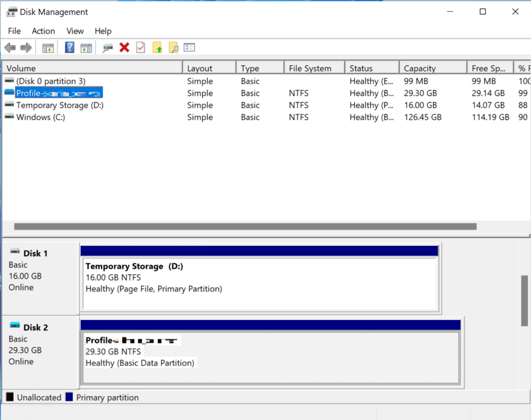Click the Show/Hide Console Tree icon

[48, 48]
